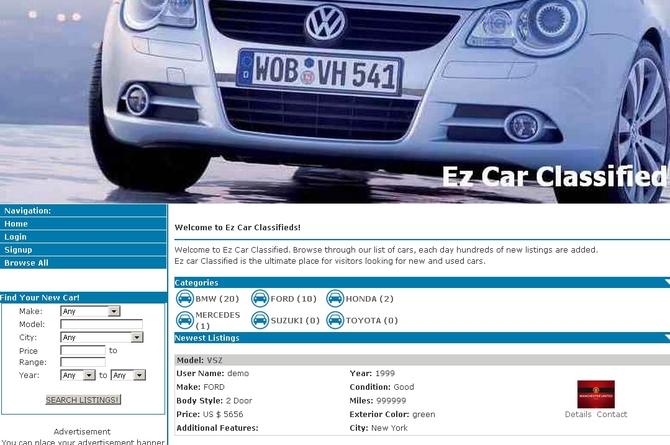Screen dimensions: 670x445
Task: Click the HONDA category car icon
Action: pyautogui.click(x=335, y=298)
